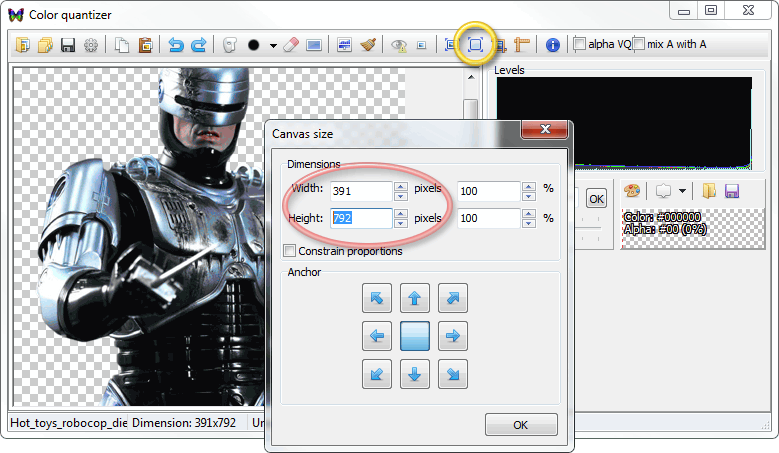779x453 pixels.
Task: Open multiple files with stacked folders icon
Action: click(45, 45)
